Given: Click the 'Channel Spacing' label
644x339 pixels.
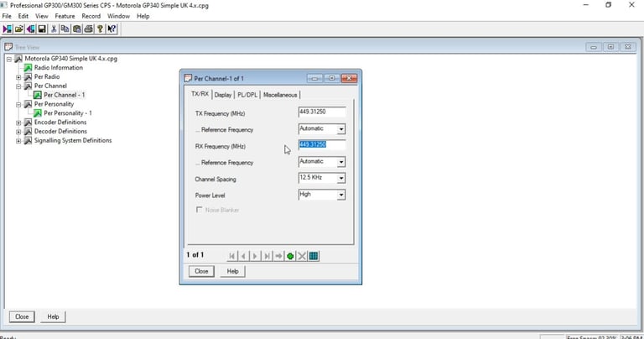Looking at the screenshot, I should (216, 180).
